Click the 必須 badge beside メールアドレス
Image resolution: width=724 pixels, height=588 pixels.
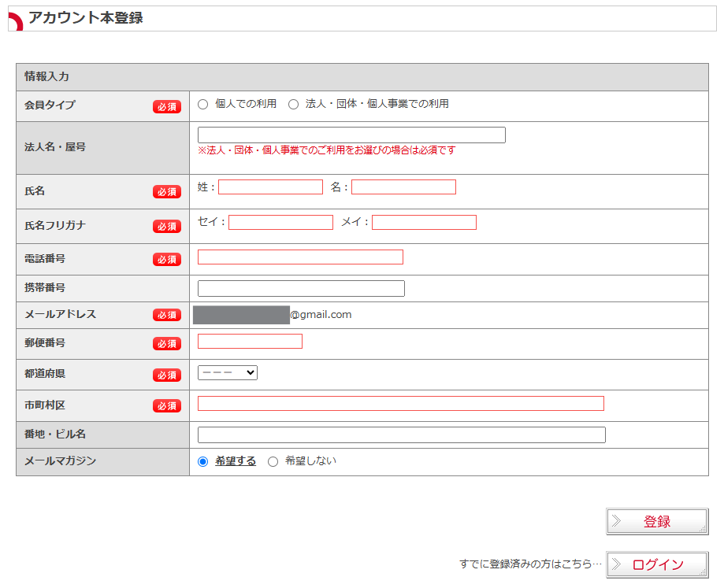167,315
